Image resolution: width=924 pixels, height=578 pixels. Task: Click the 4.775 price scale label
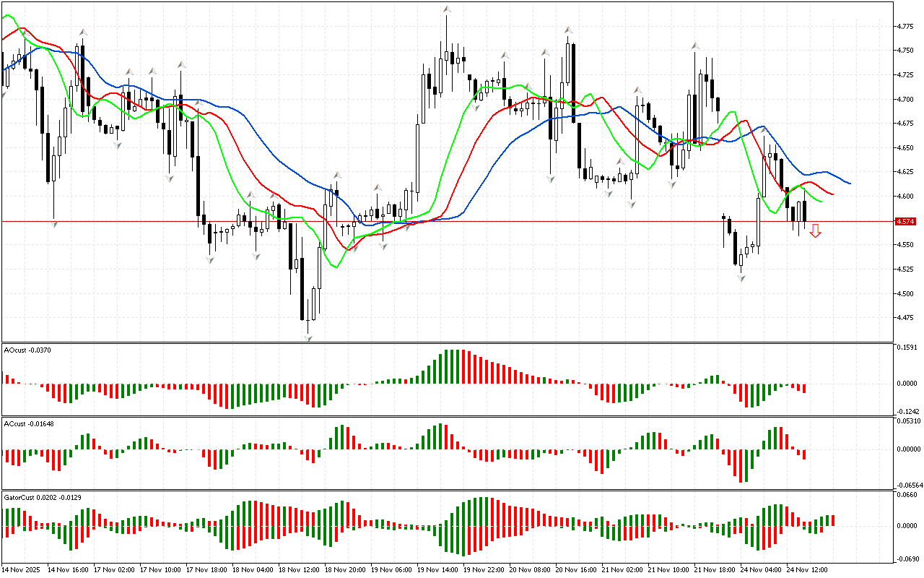pos(905,26)
